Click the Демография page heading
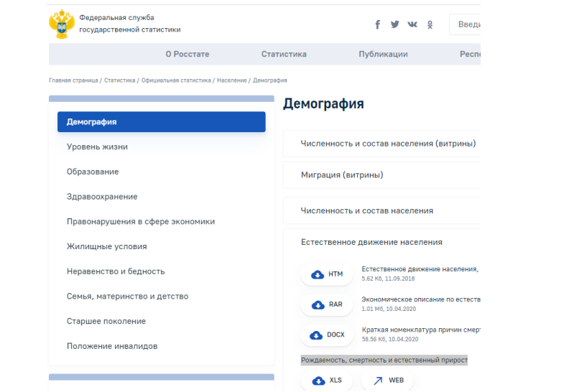Image resolution: width=569 pixels, height=392 pixels. coord(323,103)
